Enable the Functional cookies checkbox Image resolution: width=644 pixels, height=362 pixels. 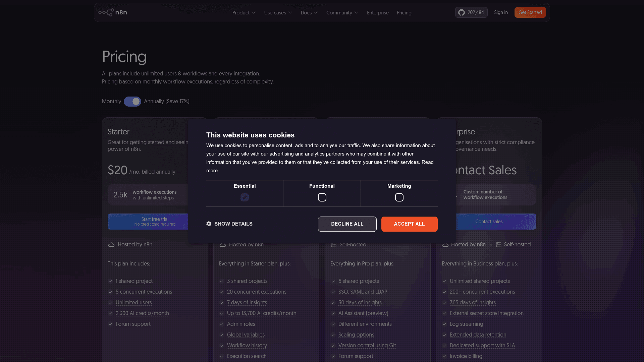[322, 197]
